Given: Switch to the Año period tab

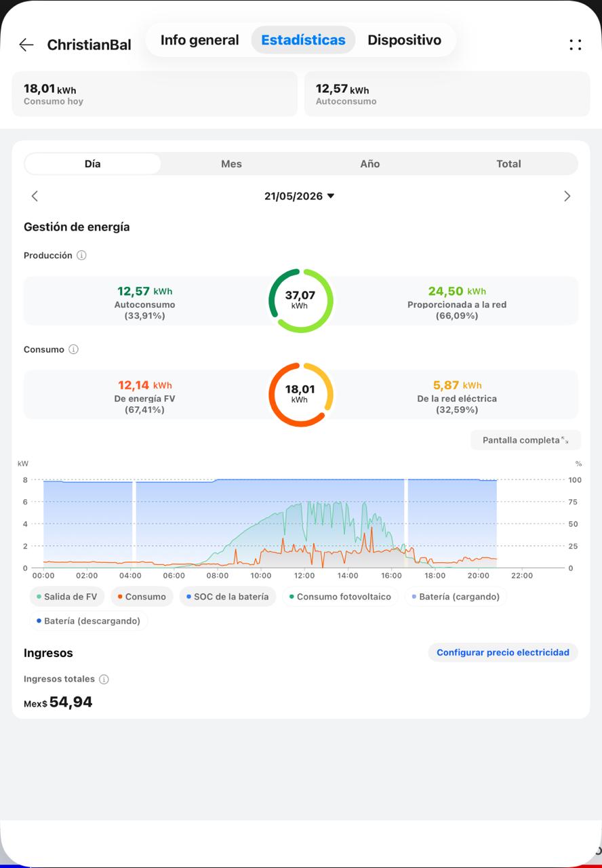Looking at the screenshot, I should tap(370, 164).
